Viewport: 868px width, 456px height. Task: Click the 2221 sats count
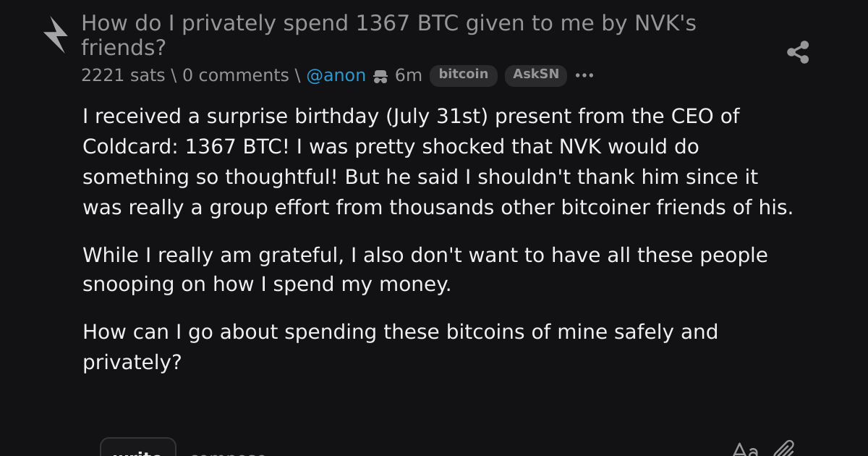click(123, 75)
